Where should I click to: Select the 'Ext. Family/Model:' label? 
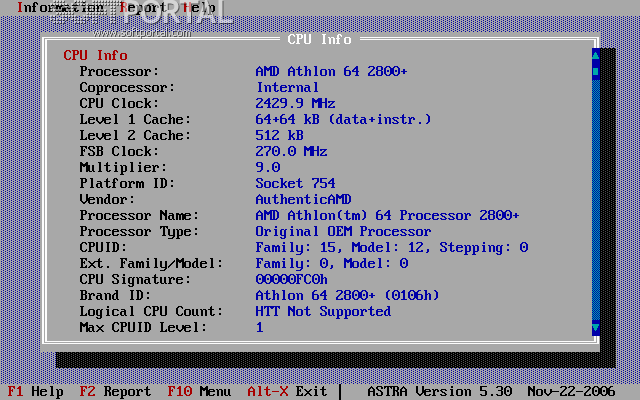coord(151,263)
